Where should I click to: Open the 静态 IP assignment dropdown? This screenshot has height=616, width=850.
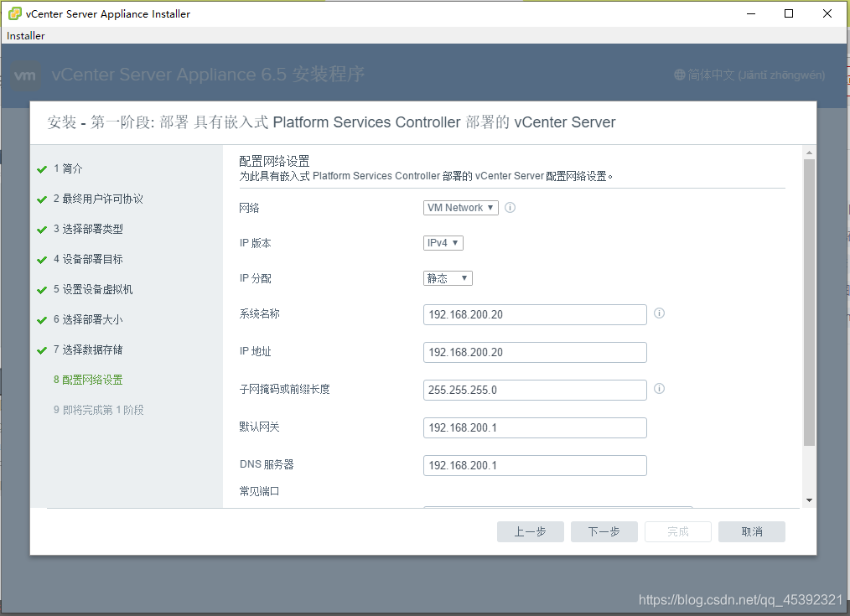coord(448,278)
